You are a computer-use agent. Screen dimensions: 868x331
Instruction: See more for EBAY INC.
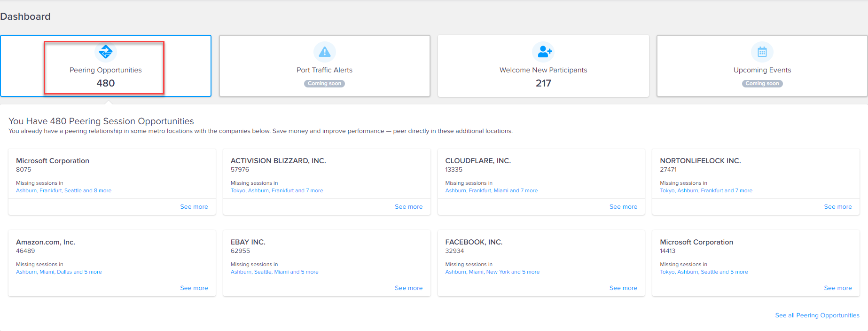point(409,288)
